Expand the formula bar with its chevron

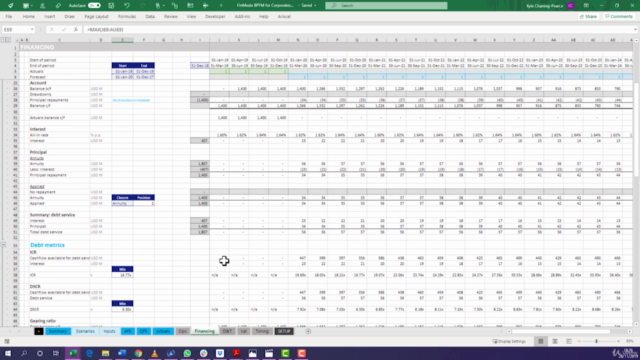tap(636, 29)
